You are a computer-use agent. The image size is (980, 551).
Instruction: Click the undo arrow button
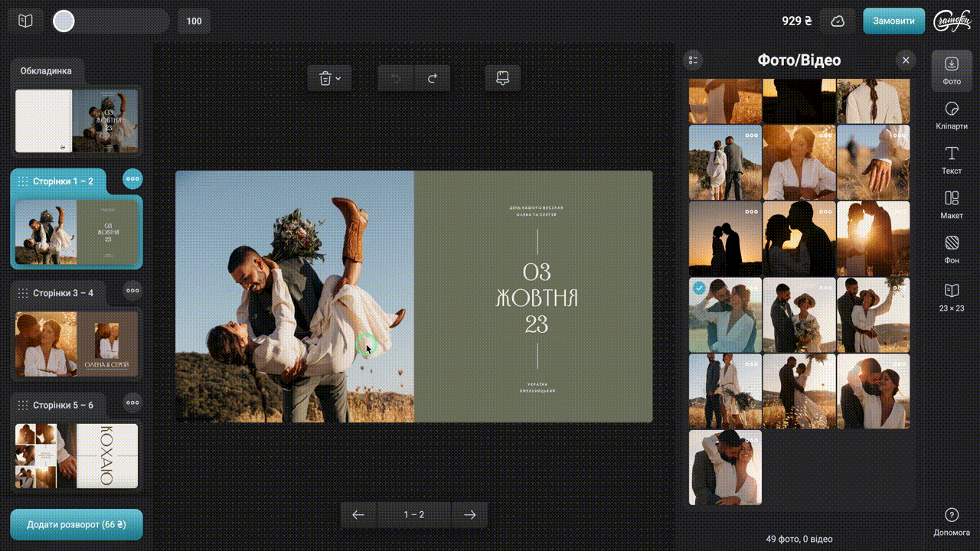click(396, 78)
